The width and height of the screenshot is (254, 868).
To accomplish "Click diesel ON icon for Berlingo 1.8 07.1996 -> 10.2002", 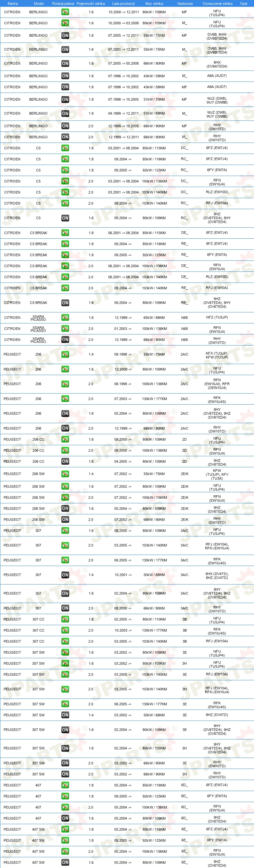I will [x=65, y=76].
